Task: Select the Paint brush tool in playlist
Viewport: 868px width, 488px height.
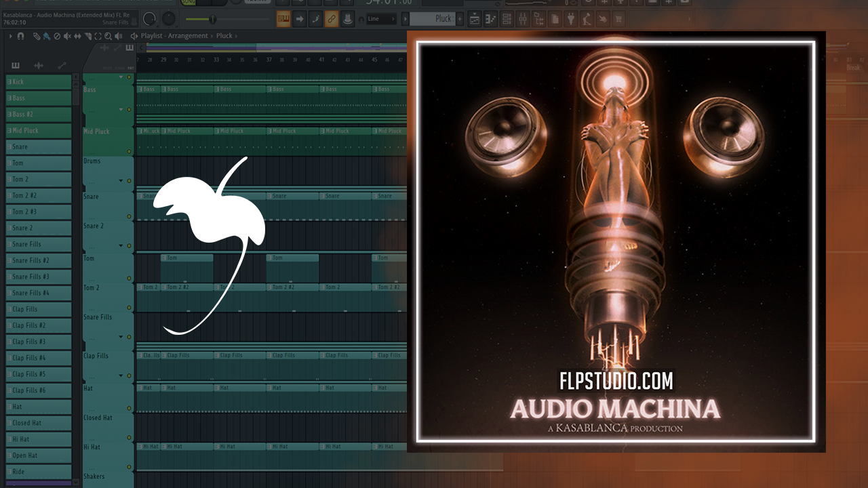Action: (x=45, y=36)
